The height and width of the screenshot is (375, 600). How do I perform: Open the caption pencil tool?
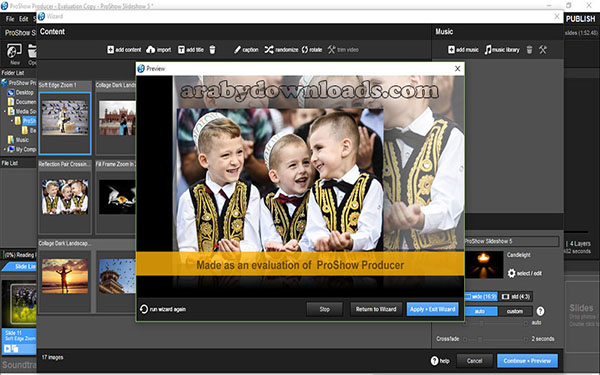pos(237,50)
